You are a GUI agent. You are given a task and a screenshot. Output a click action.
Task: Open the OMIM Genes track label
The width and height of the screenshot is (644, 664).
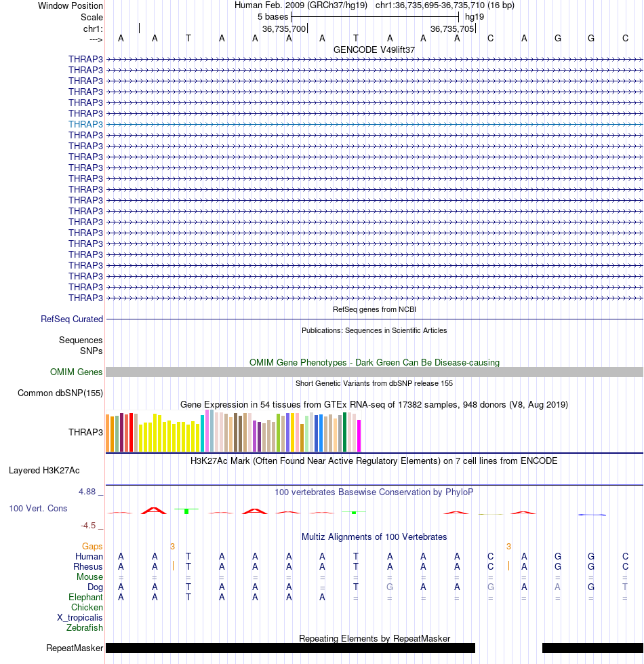[76, 372]
